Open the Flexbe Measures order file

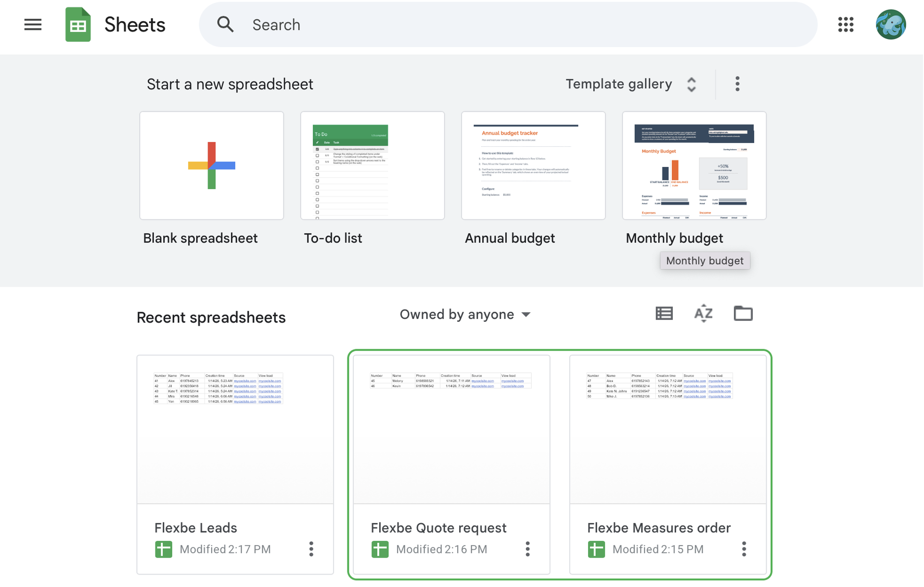click(x=668, y=430)
